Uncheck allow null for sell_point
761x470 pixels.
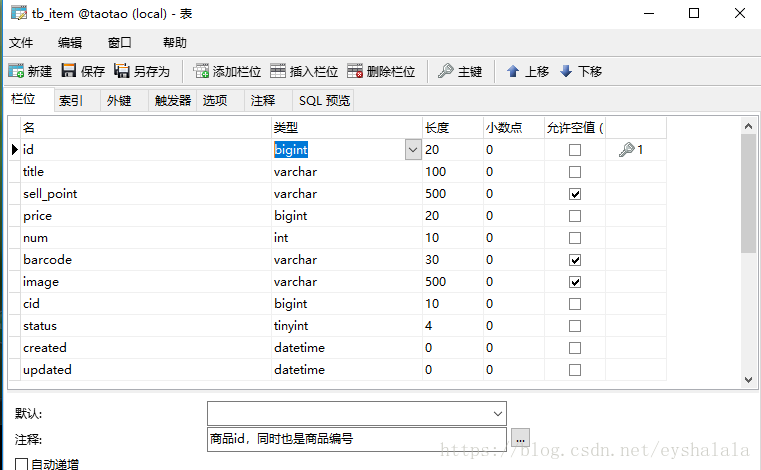pyautogui.click(x=575, y=194)
